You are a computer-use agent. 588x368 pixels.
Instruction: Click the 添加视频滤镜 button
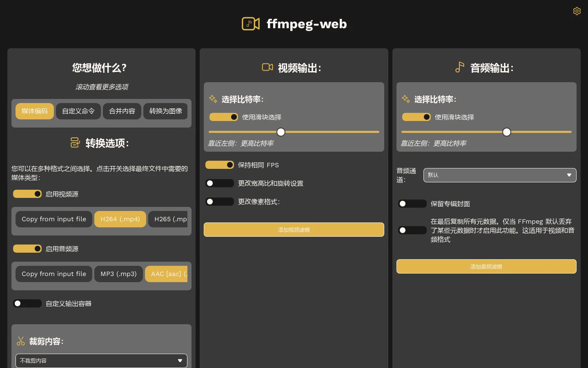(294, 230)
